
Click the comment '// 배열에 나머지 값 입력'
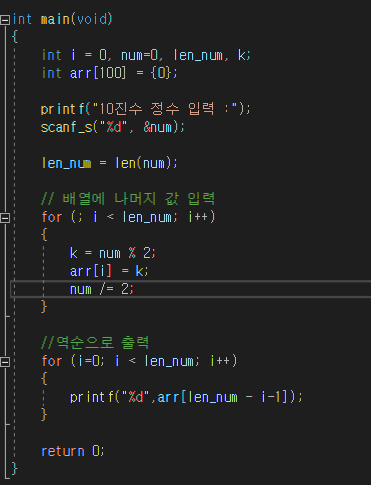click(128, 199)
